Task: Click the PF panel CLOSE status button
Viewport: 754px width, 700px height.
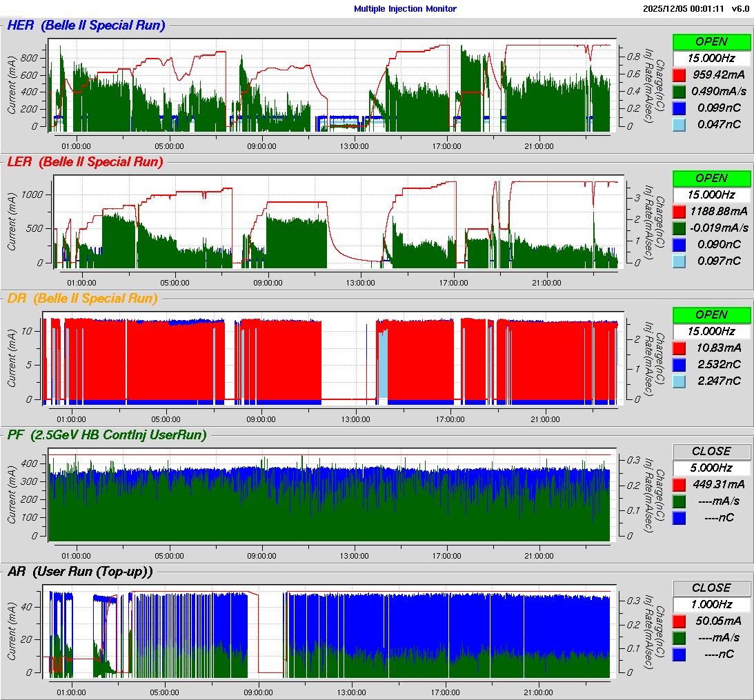Action: coord(711,451)
